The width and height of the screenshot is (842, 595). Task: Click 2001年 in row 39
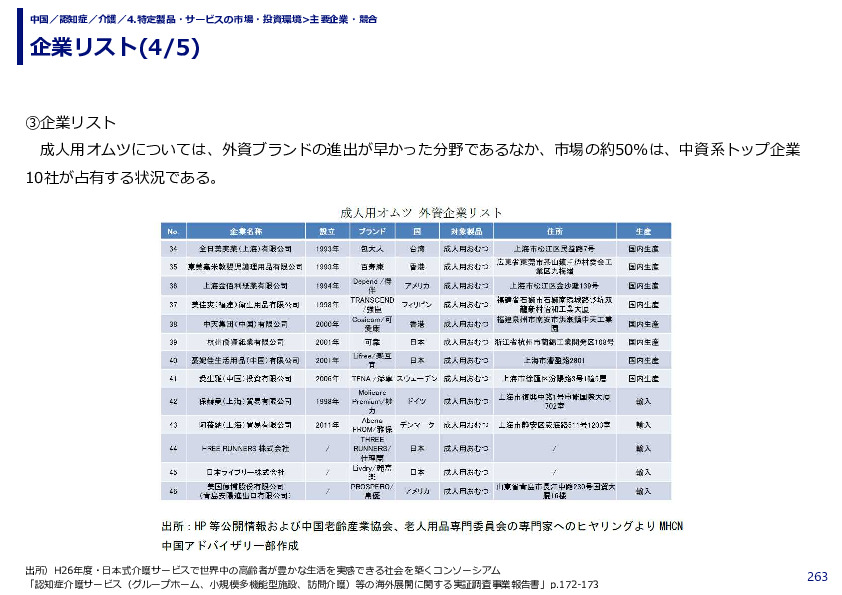click(x=327, y=342)
